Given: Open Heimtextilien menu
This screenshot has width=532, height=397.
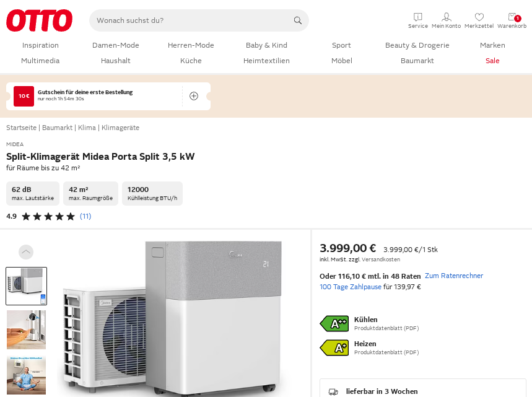Looking at the screenshot, I should [266, 61].
